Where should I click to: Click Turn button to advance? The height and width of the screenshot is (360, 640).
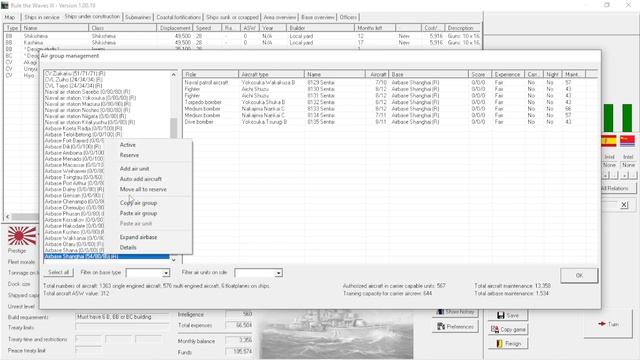[608, 324]
